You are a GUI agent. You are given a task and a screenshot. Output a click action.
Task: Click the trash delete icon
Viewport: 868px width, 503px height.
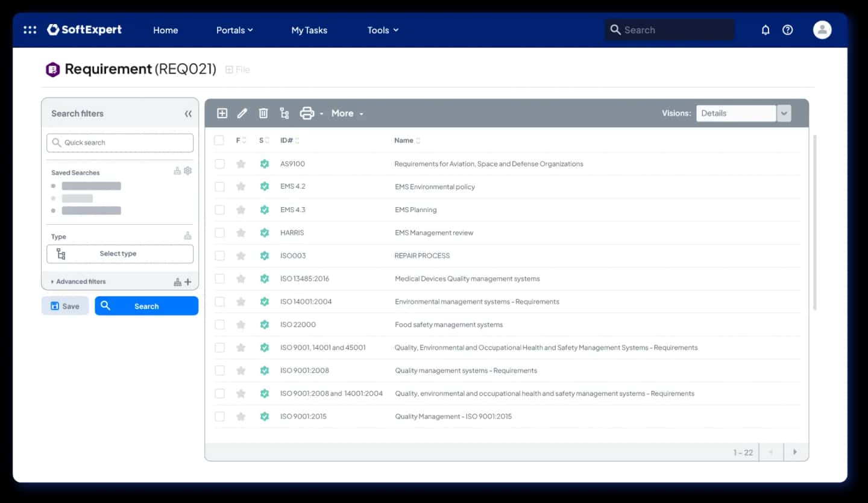(x=263, y=113)
